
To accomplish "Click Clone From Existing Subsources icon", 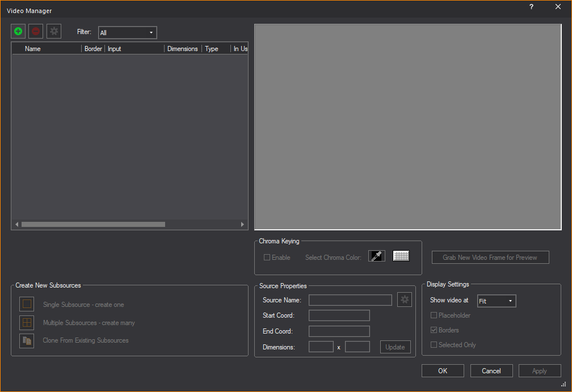I will (x=27, y=340).
